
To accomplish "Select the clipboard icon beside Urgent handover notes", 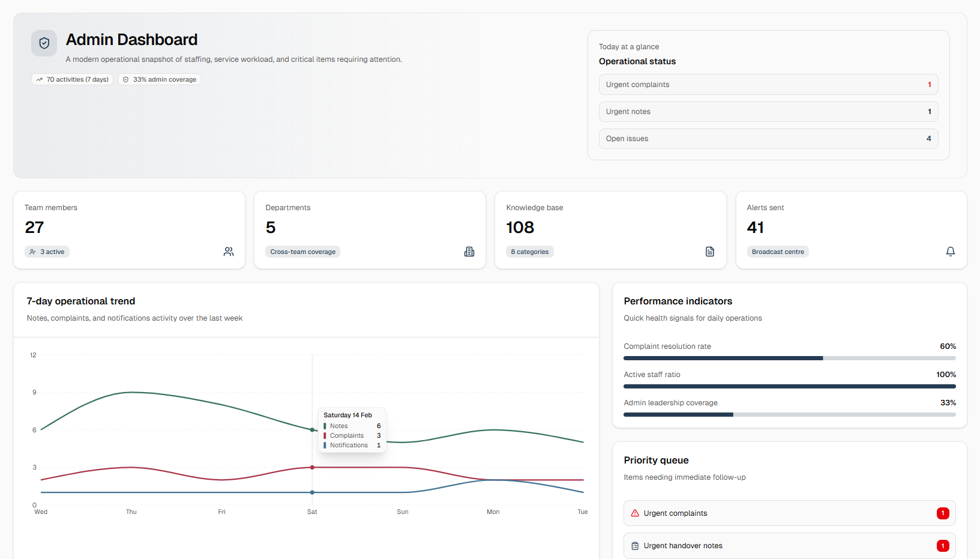I will [x=635, y=545].
